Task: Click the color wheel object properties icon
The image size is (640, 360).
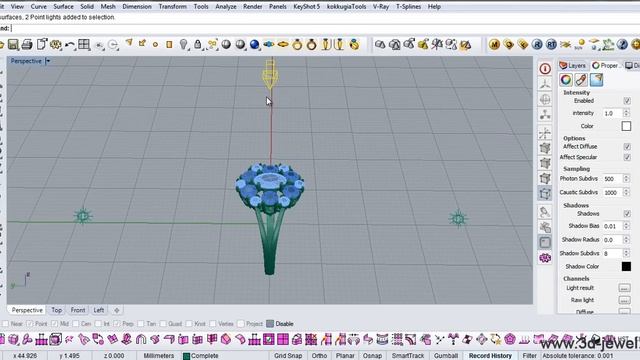Action: click(566, 80)
